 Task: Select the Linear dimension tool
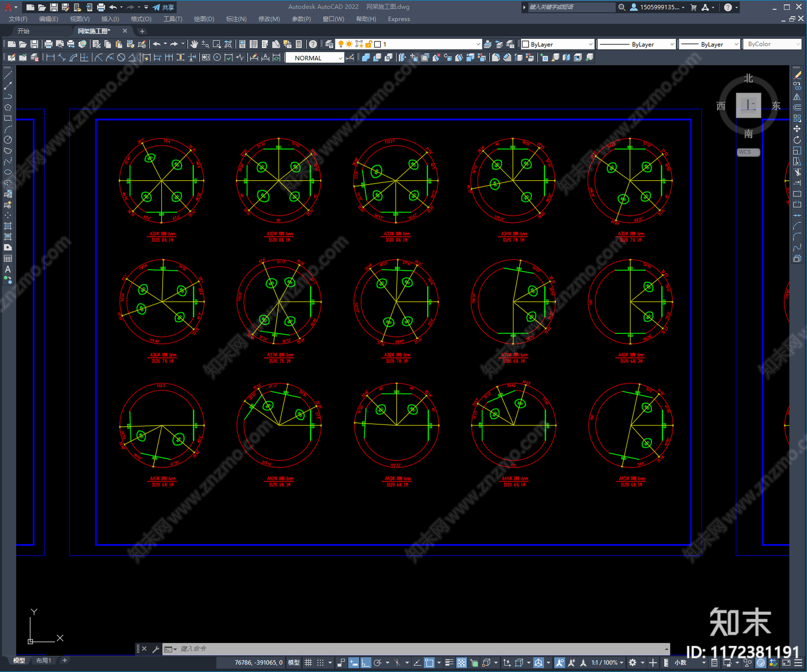50,57
